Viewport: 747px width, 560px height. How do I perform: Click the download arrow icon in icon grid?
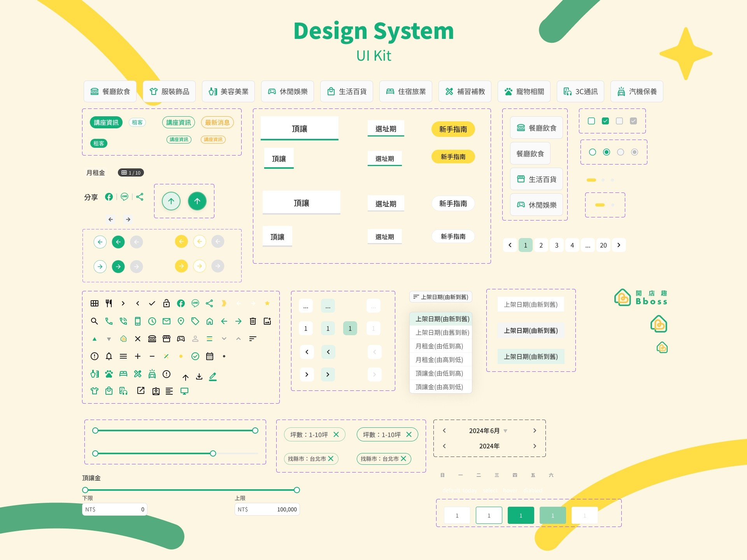click(x=199, y=376)
